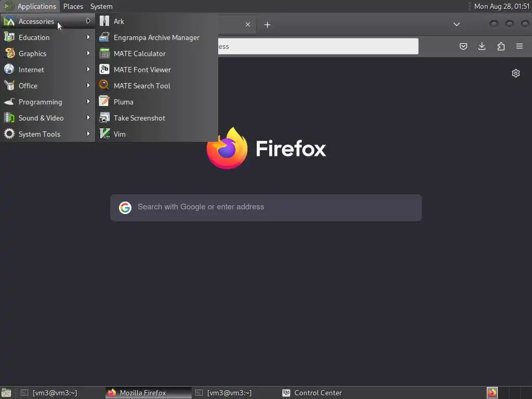Open the Applications menu
Viewport: 532px width, 399px height.
(x=30, y=6)
